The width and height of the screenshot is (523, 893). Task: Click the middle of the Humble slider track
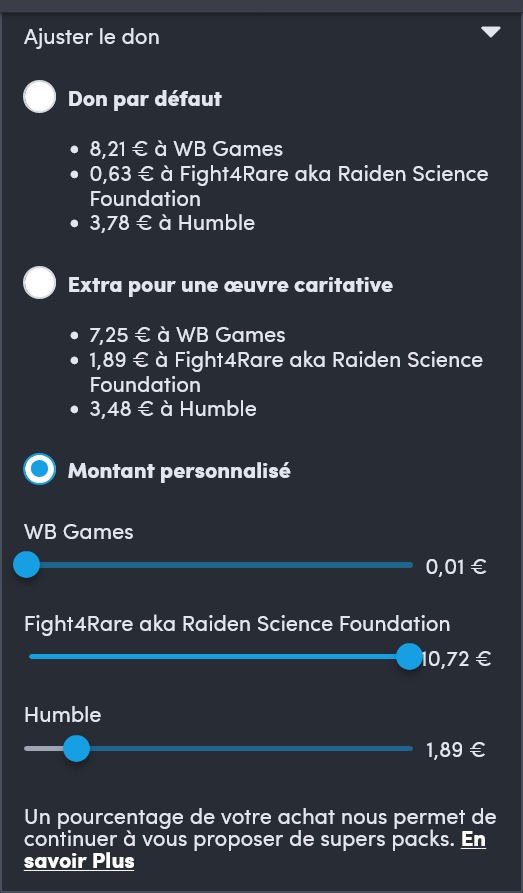(x=219, y=748)
